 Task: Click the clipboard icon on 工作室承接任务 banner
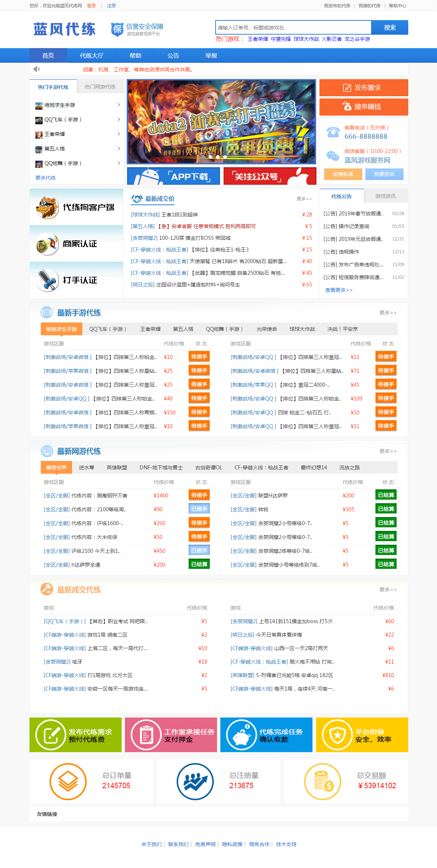(x=146, y=735)
